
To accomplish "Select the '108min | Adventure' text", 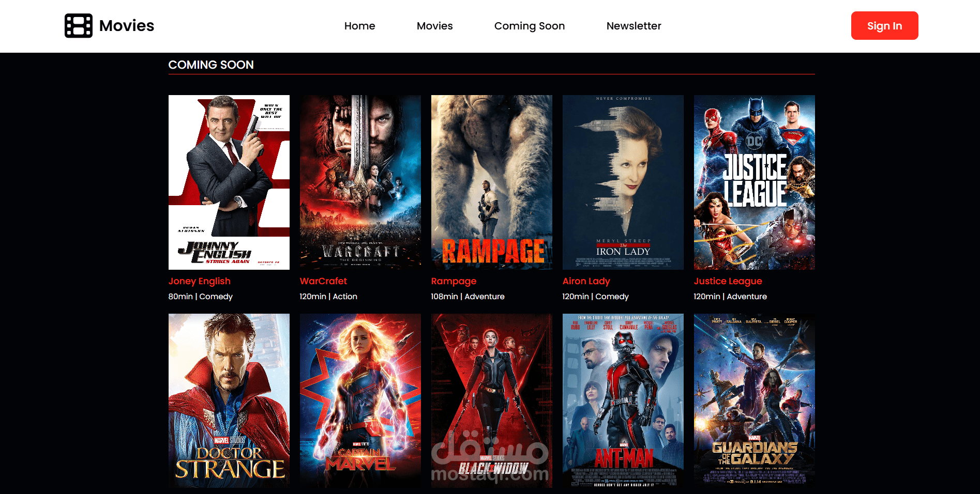I will [468, 297].
